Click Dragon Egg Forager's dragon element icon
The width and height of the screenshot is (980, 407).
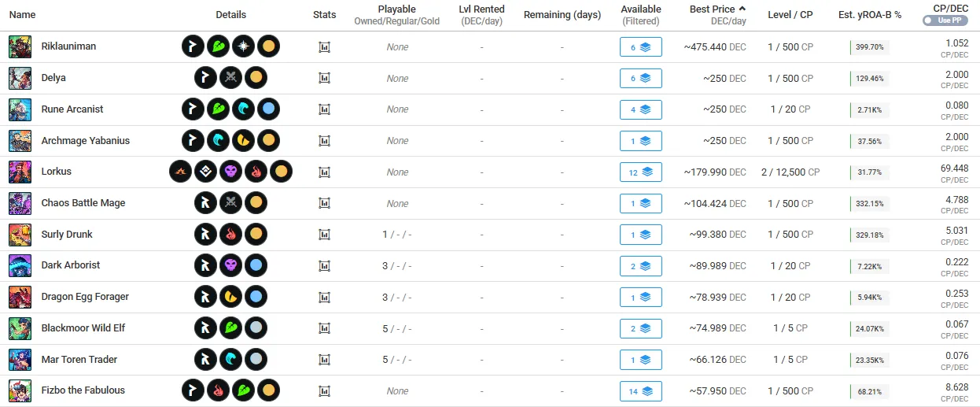pos(230,297)
